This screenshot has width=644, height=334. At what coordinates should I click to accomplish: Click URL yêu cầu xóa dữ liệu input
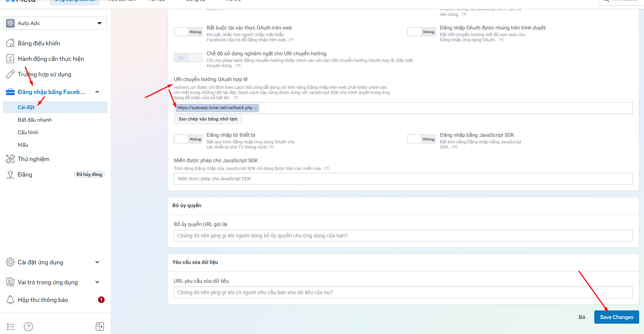403,292
